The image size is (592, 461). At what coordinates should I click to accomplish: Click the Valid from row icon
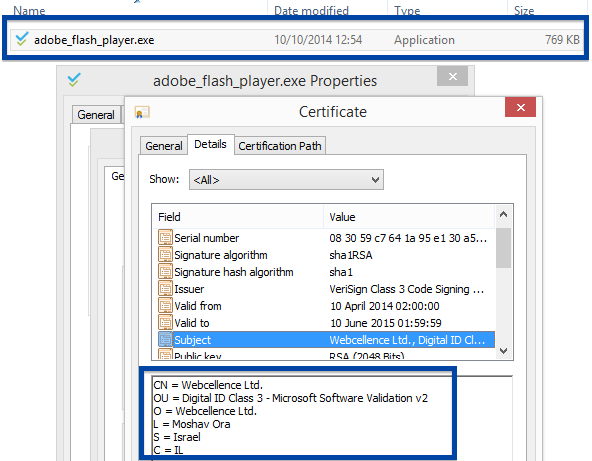pyautogui.click(x=165, y=306)
